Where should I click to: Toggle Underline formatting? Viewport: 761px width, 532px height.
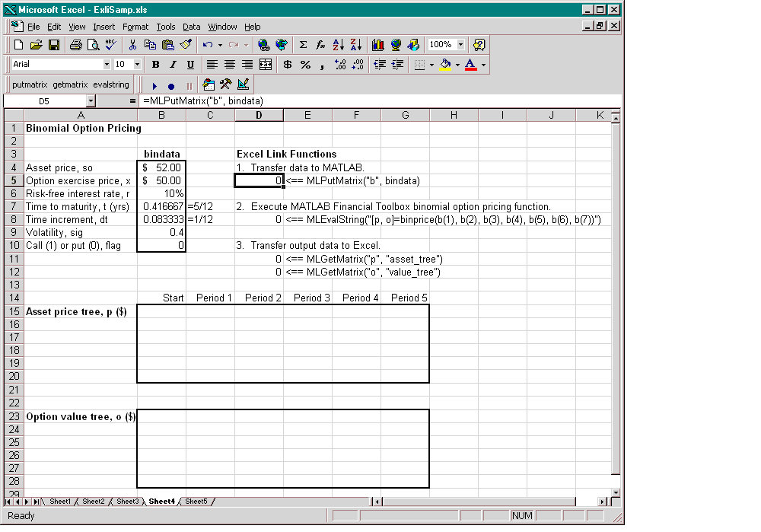(190, 65)
